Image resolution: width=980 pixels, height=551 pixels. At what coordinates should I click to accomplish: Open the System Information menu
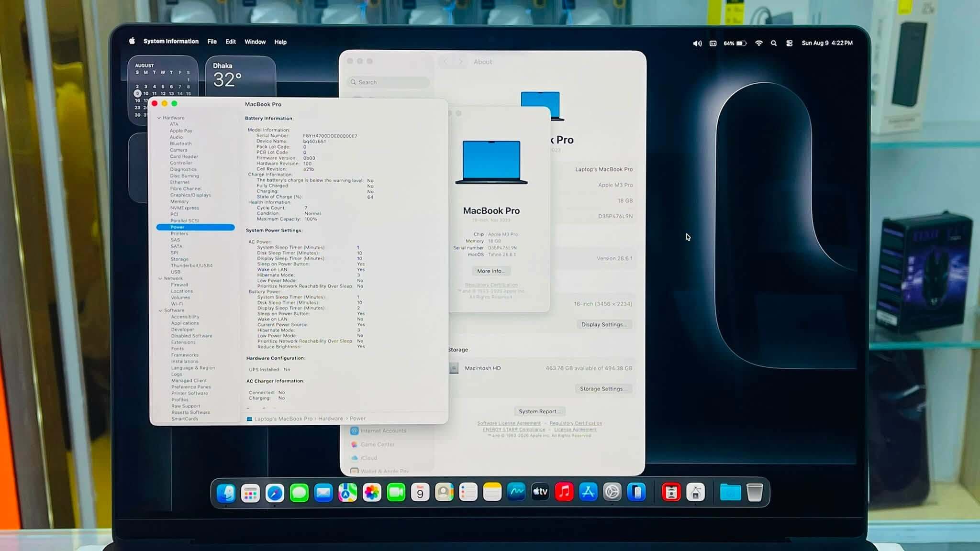point(171,42)
